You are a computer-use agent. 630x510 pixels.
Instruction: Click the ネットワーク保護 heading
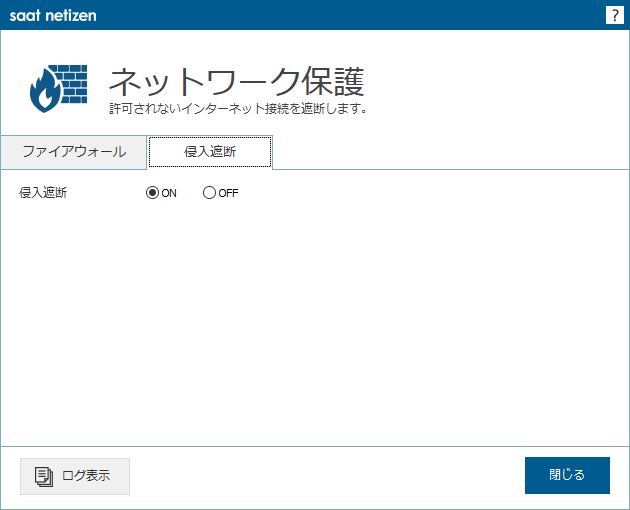[237, 82]
